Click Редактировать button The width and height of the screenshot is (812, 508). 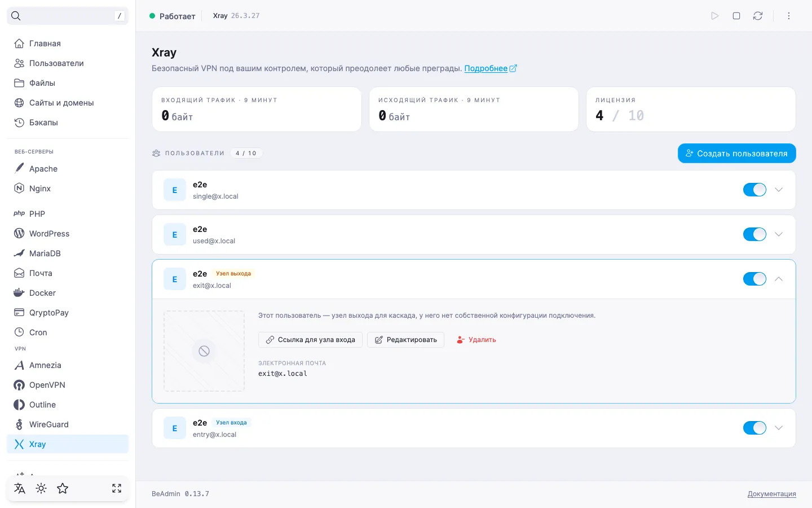point(405,340)
